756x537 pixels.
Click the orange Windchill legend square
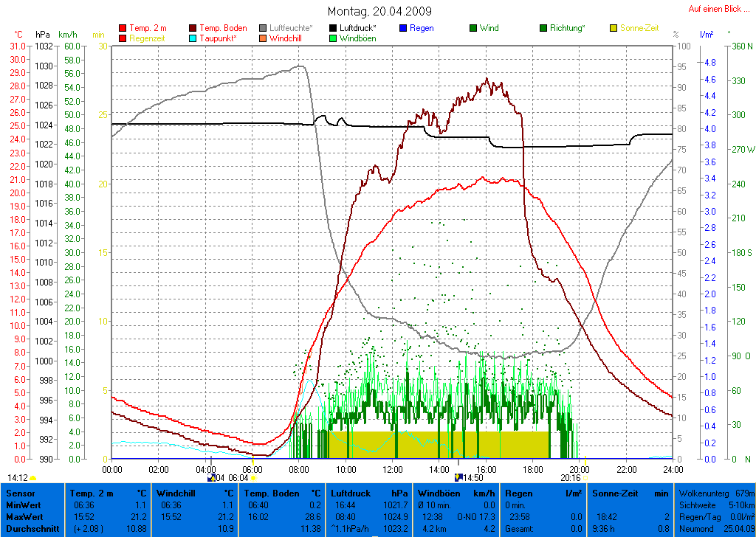point(264,38)
